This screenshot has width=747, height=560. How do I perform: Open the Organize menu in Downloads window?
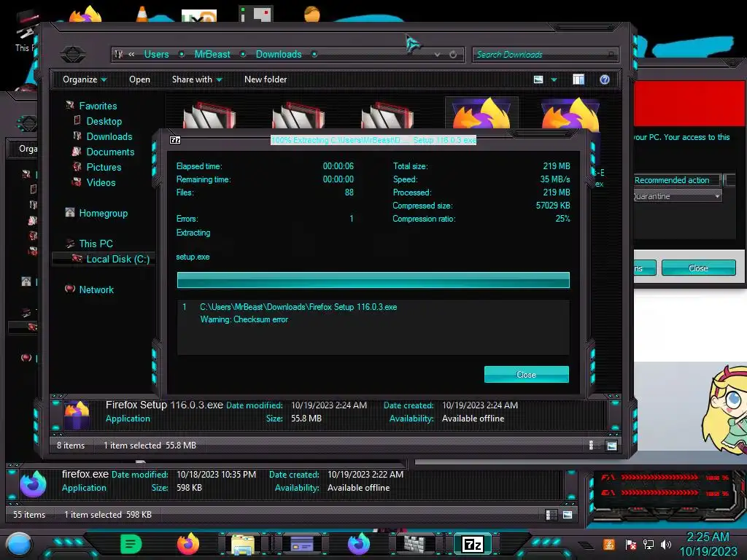(x=85, y=79)
